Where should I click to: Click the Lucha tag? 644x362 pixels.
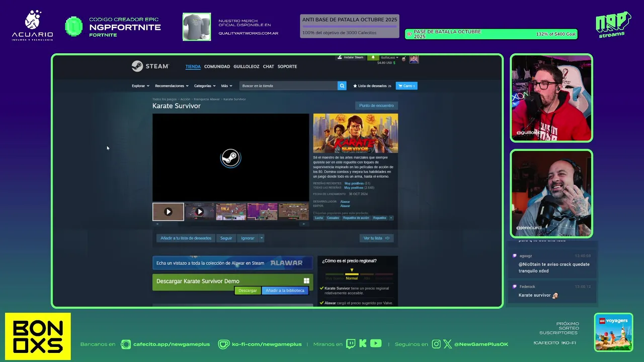[x=319, y=218]
